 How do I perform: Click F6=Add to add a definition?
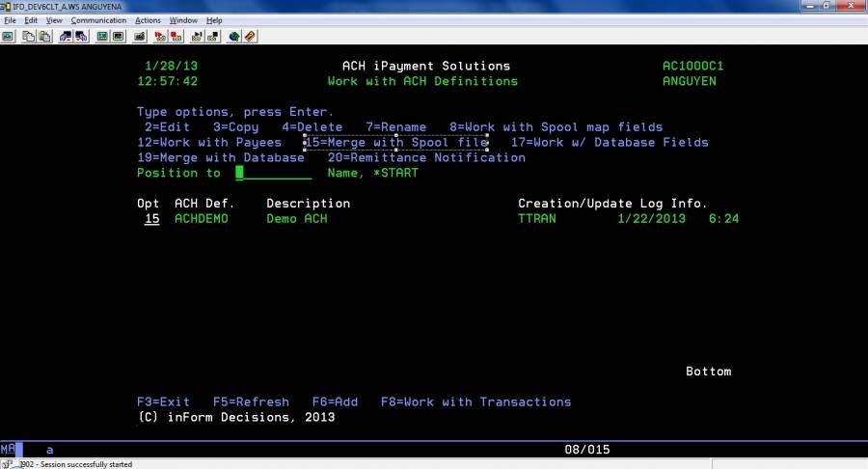335,401
